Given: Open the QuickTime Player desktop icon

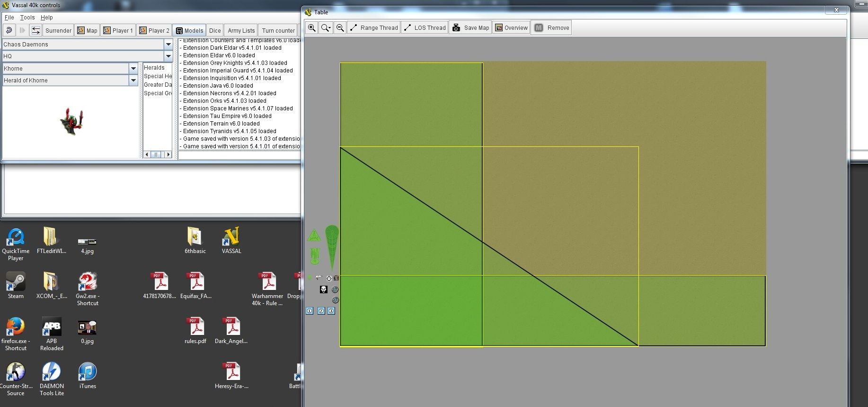Looking at the screenshot, I should 16,244.
